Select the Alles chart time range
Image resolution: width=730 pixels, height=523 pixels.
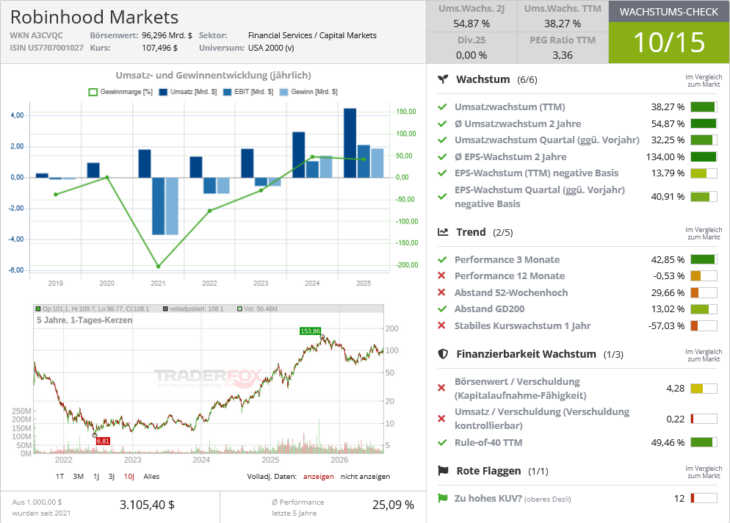[151, 476]
